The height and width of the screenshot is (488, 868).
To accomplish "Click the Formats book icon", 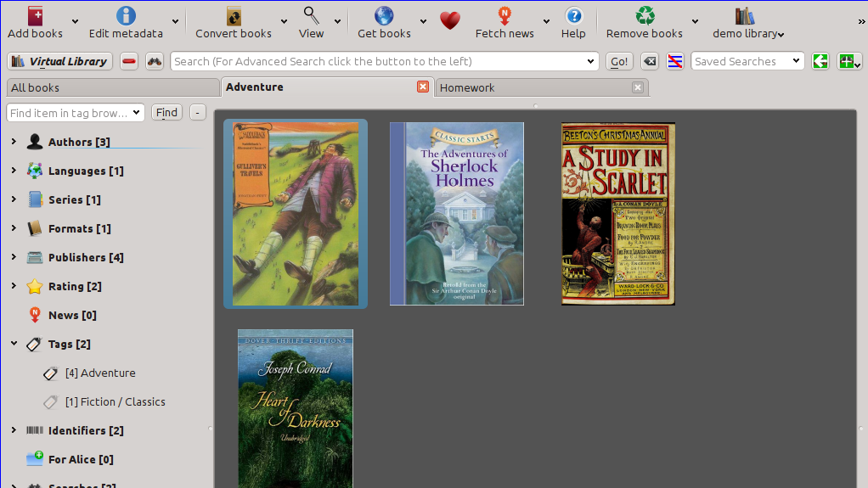I will pyautogui.click(x=34, y=228).
